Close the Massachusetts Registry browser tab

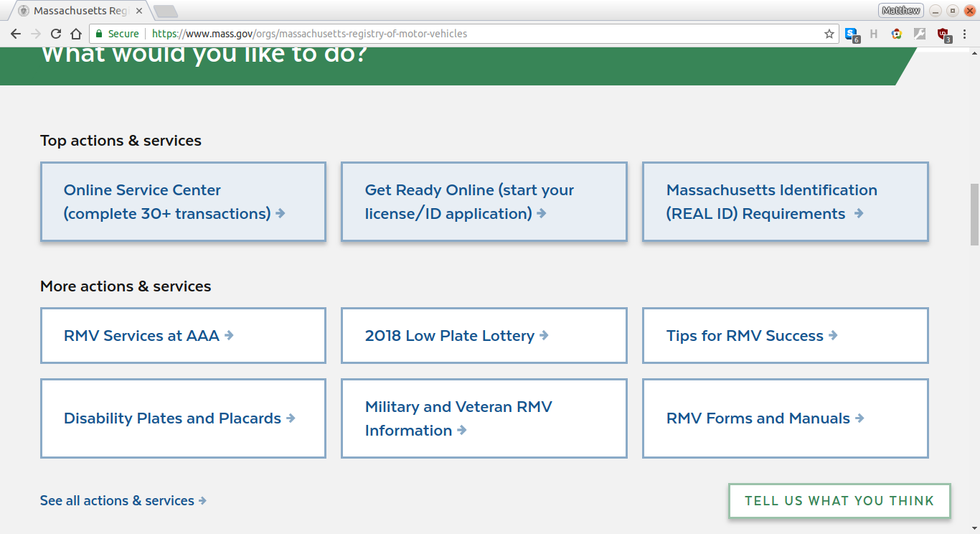[x=138, y=11]
